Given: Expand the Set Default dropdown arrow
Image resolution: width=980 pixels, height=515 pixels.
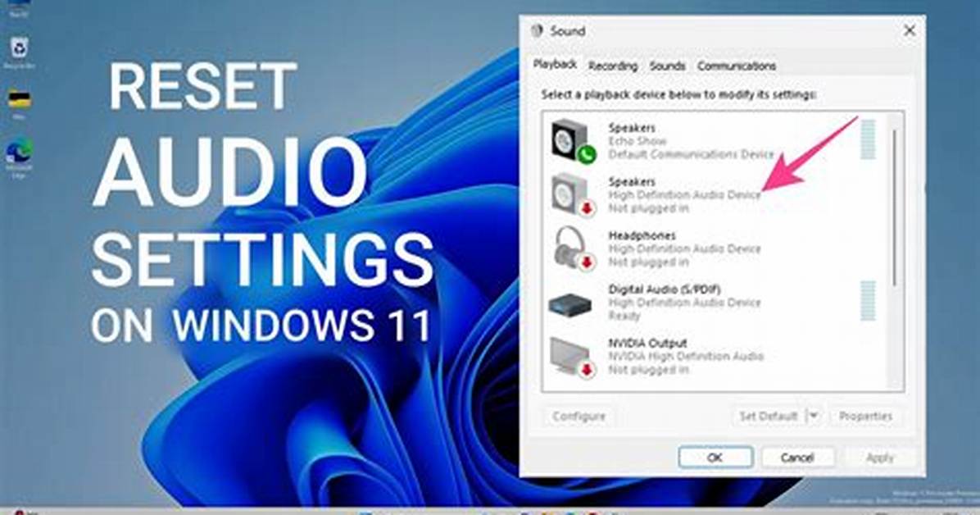Looking at the screenshot, I should pos(813,416).
